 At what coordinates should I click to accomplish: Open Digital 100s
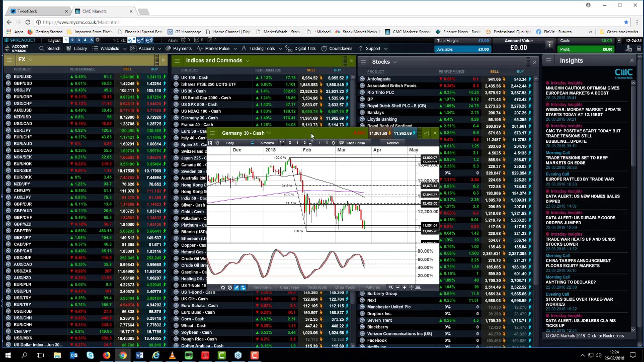point(301,49)
